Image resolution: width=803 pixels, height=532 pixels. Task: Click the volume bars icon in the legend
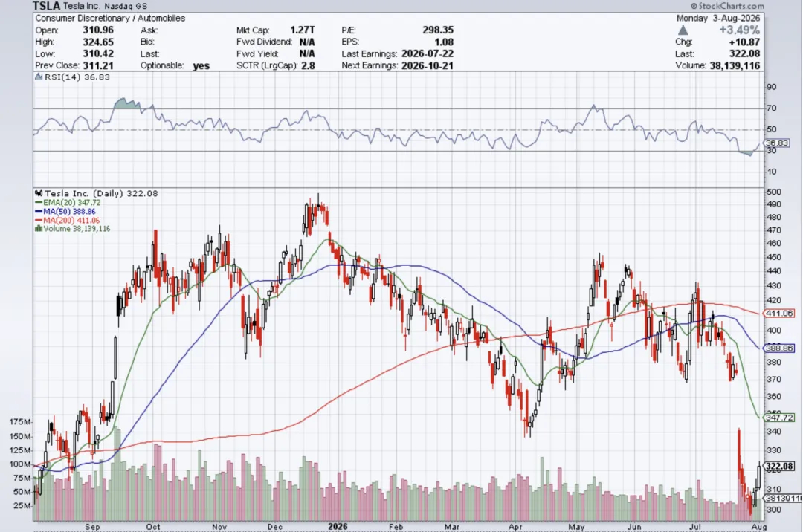(39, 228)
